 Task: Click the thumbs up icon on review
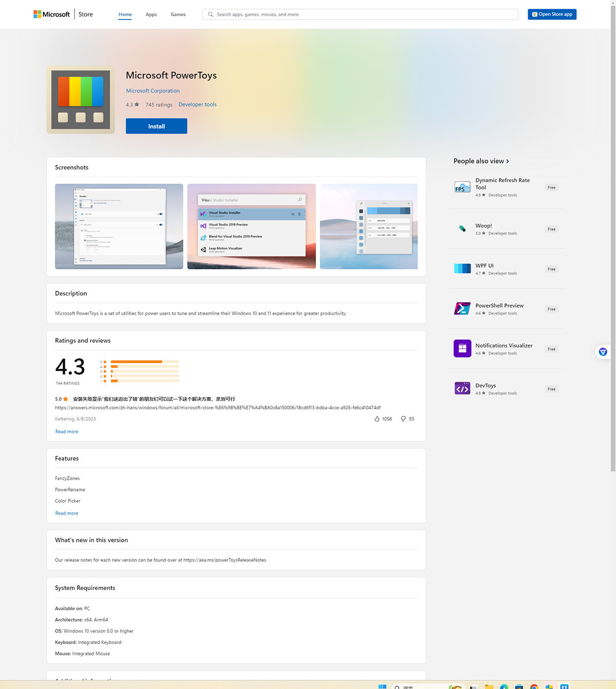pos(377,419)
